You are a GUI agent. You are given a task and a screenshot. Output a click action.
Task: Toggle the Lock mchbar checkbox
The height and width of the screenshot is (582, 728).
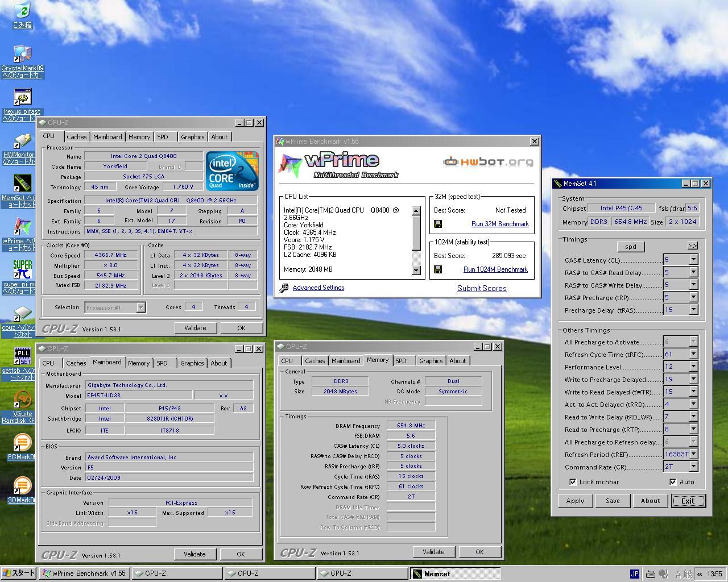(572, 482)
